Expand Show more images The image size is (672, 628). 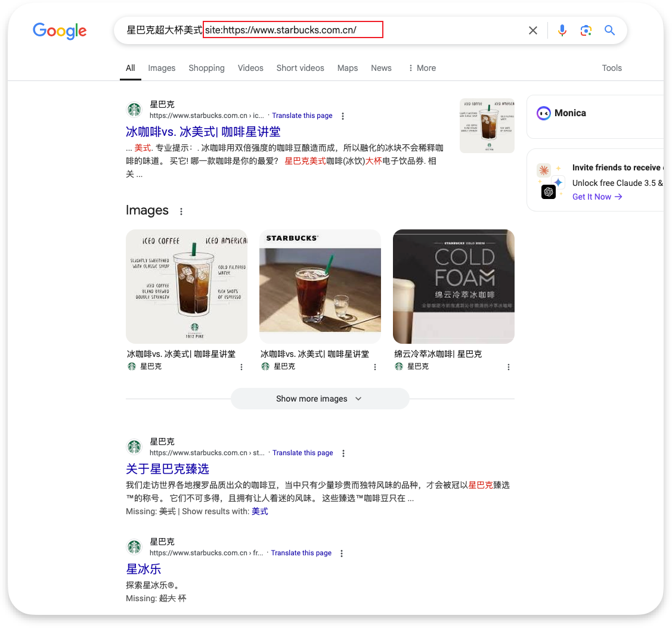(x=320, y=399)
